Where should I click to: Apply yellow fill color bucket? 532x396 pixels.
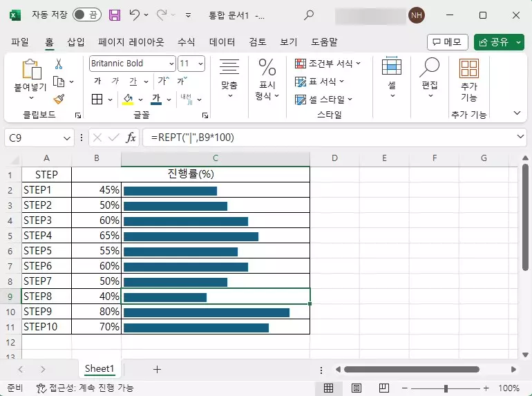[x=128, y=100]
